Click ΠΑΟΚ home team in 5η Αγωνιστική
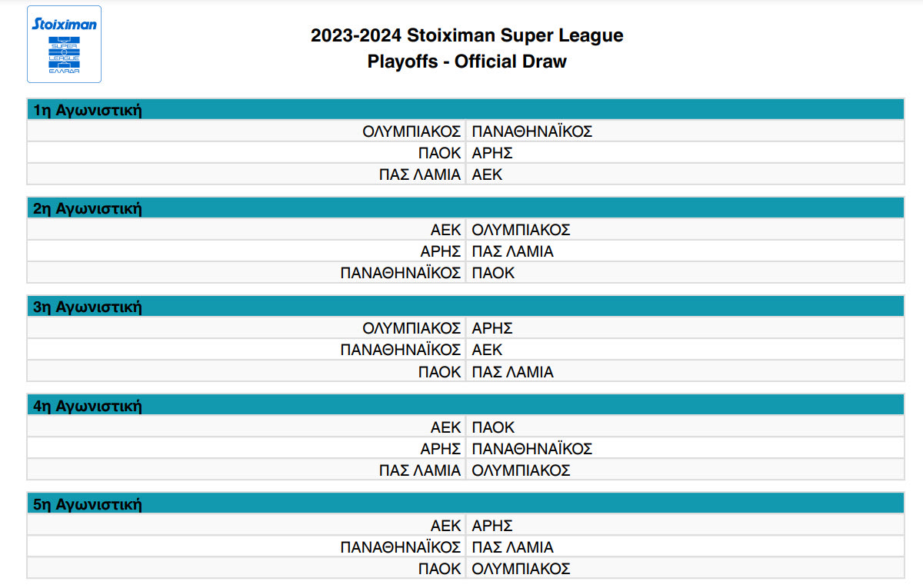The image size is (923, 588). pos(439,569)
